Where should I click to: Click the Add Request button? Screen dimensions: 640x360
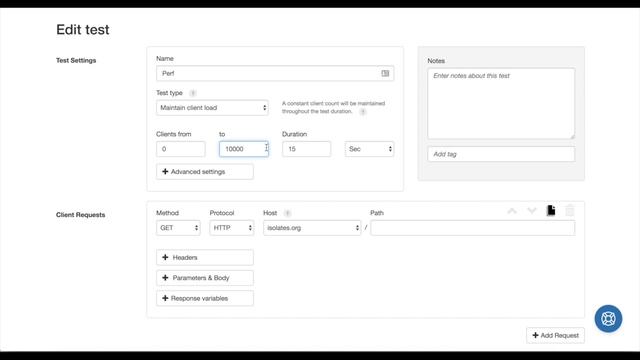click(x=555, y=336)
